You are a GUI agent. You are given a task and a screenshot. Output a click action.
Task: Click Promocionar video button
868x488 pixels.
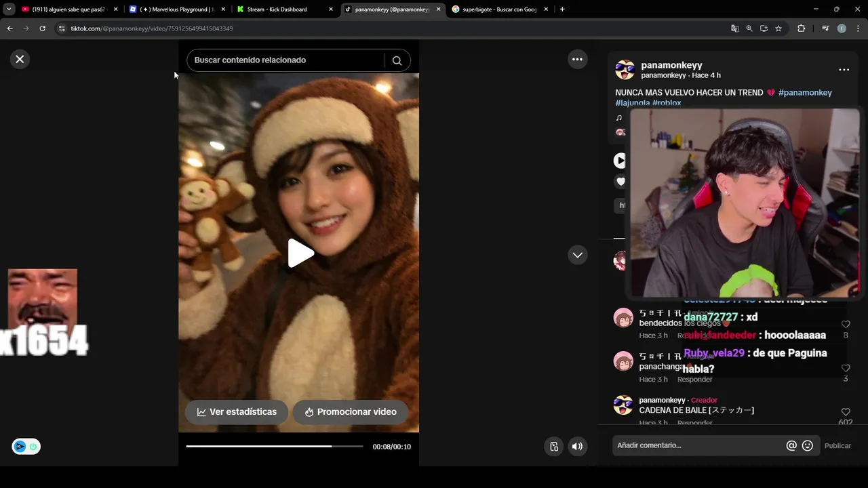pos(351,411)
